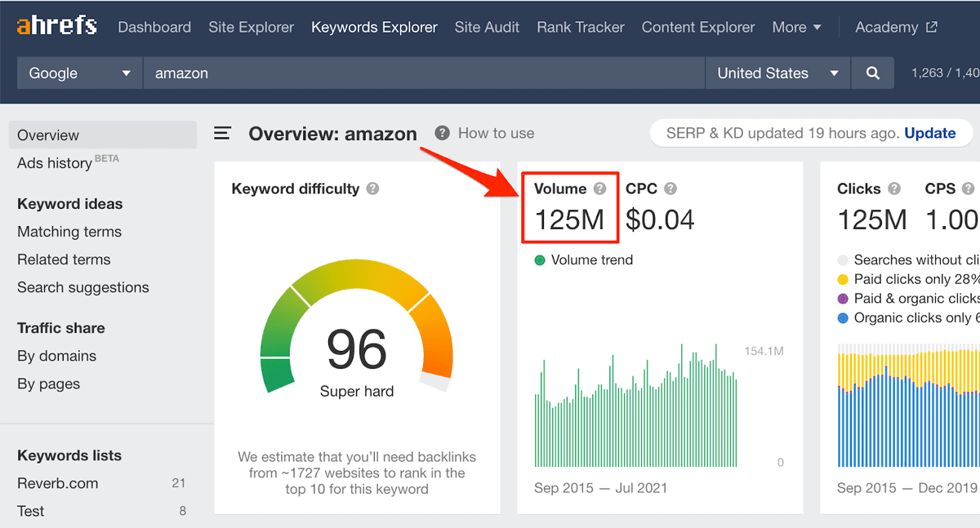Click the green Volume trend legend dot
Image resolution: width=980 pixels, height=528 pixels.
540,260
